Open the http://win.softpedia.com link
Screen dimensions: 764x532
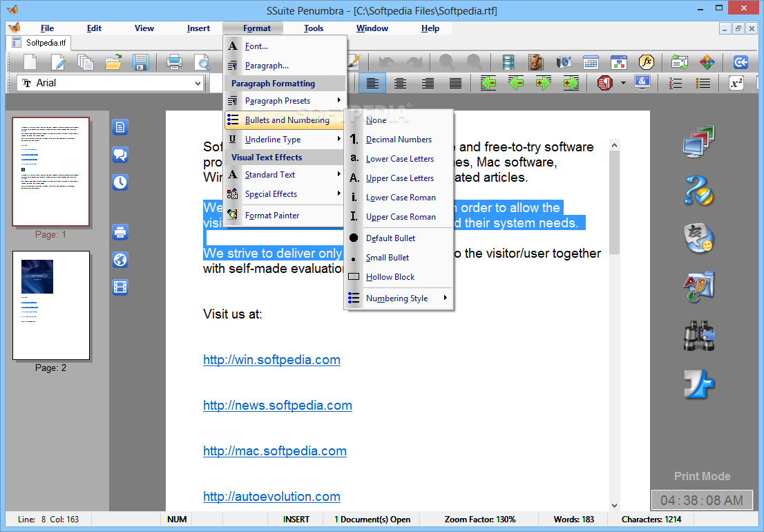(271, 360)
